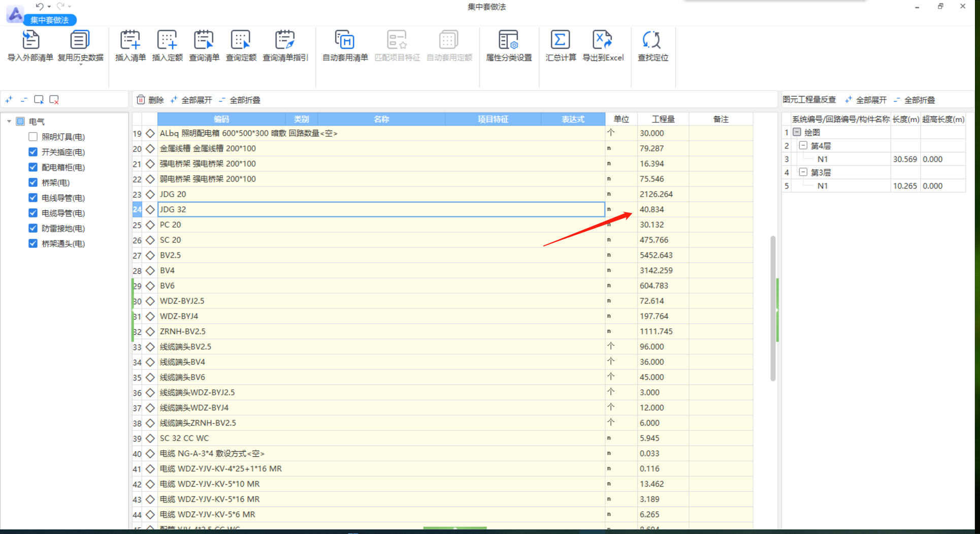This screenshot has height=534, width=980.
Task: Collapse 第4层 node in right panel
Action: [x=803, y=145]
